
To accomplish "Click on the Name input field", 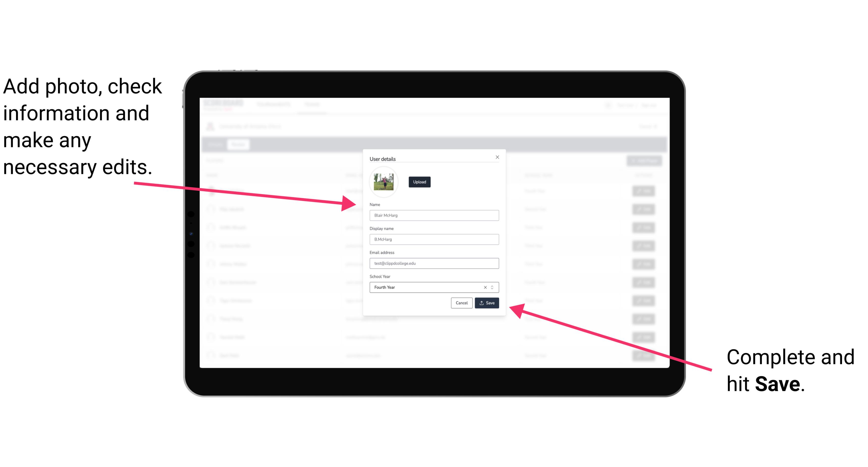I will 434,215.
